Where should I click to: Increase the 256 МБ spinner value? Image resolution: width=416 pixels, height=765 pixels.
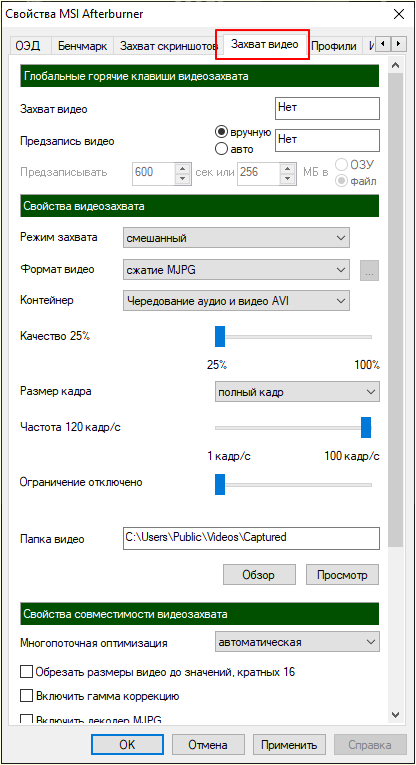[289, 167]
